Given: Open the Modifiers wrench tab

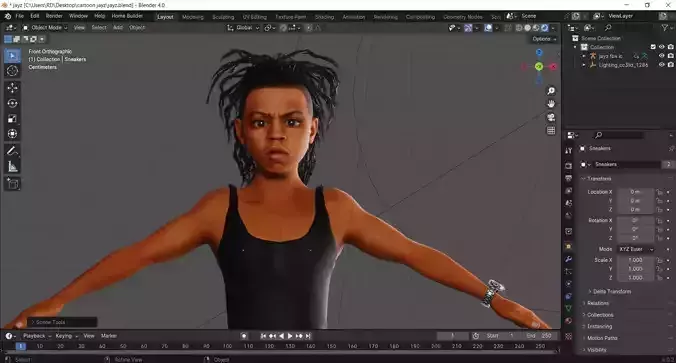Looking at the screenshot, I should (x=569, y=259).
